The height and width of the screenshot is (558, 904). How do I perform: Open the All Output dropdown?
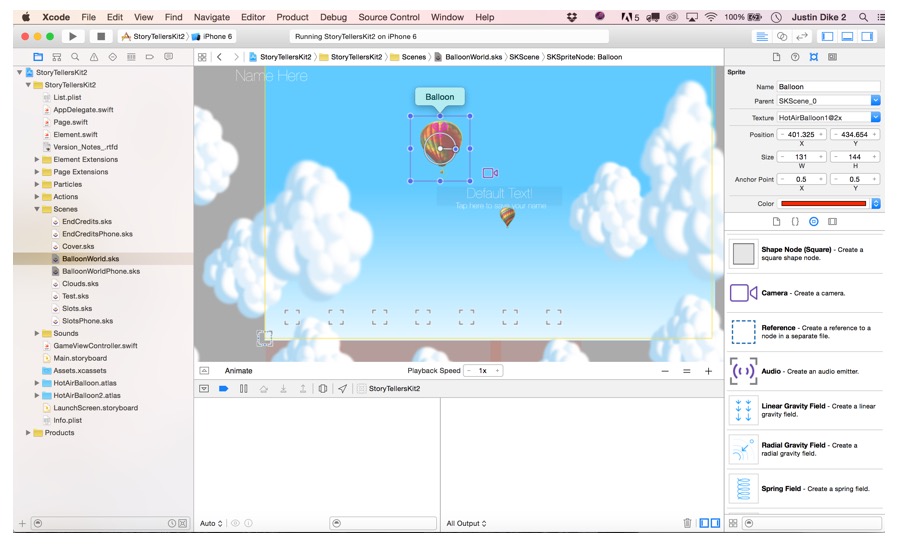[466, 523]
